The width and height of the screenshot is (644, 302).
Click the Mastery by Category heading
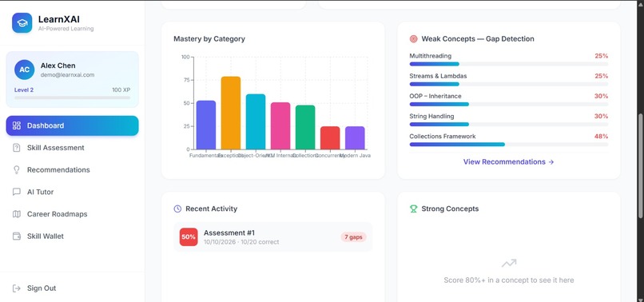pos(209,39)
